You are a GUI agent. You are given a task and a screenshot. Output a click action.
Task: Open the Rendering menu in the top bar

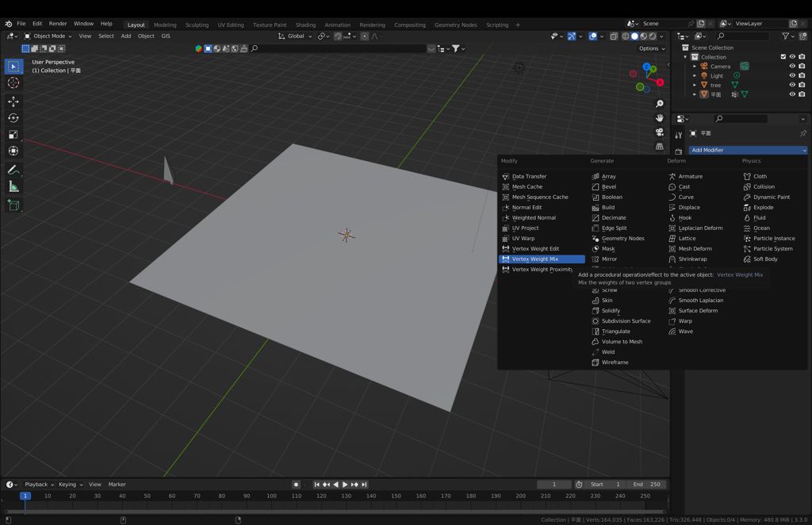[371, 24]
